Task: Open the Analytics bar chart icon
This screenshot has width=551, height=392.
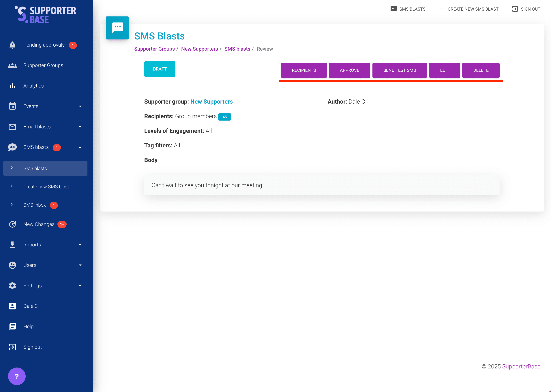Action: 12,86
